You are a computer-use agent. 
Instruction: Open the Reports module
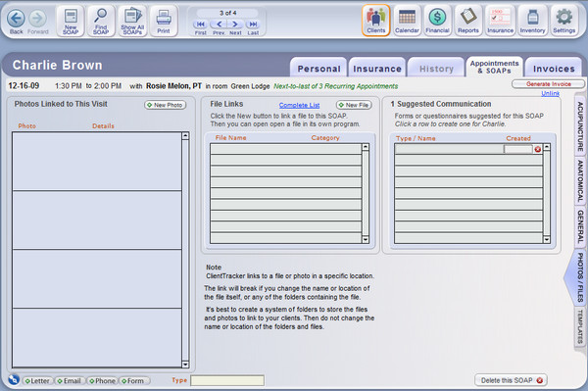468,21
